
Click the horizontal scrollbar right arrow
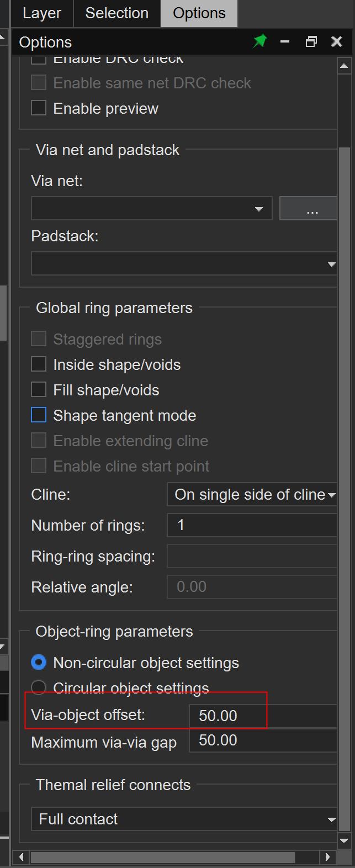point(327,857)
